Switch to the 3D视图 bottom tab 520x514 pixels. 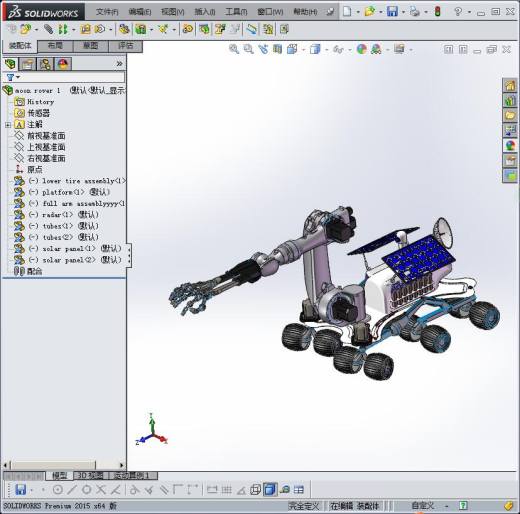coord(90,476)
